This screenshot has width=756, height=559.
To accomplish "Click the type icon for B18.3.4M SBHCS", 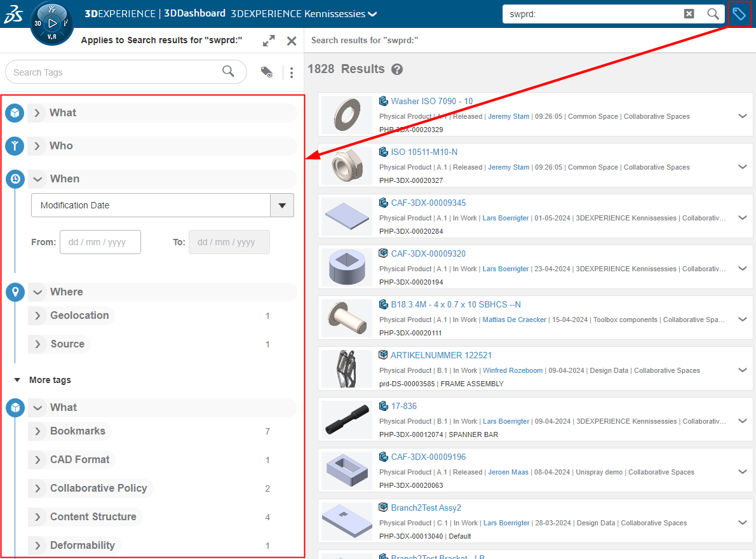I will pos(384,304).
